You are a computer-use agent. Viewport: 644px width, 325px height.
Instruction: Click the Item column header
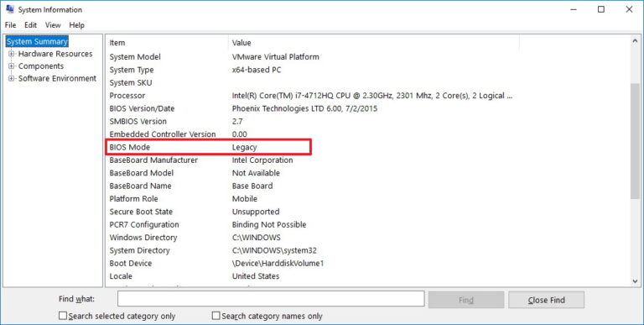167,43
